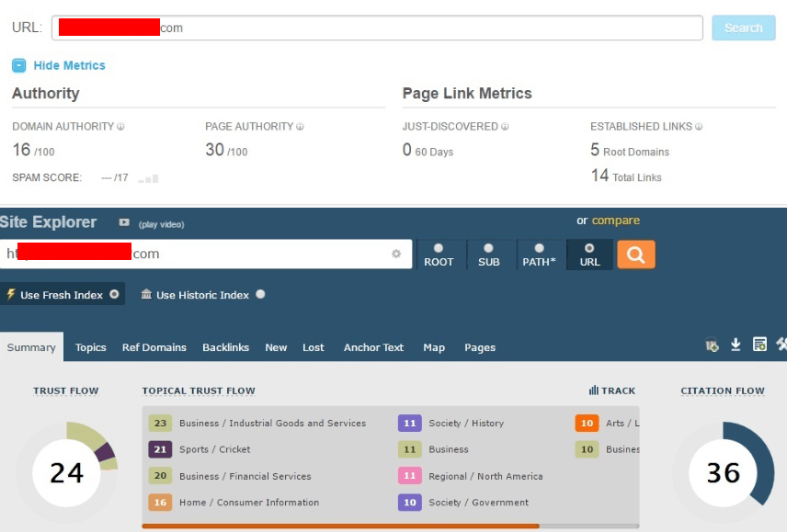
Task: Click the TRUST FLOW heading
Action: click(x=66, y=391)
